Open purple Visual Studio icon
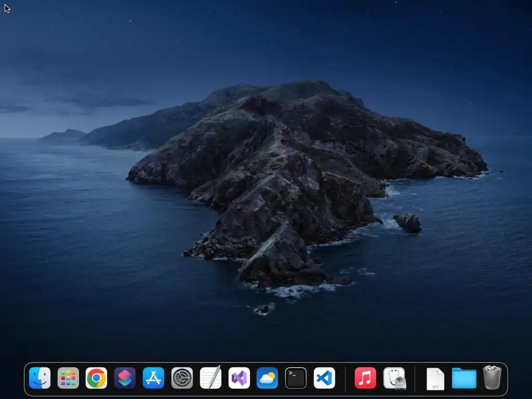Screen dimensions: 532x399 [x=239, y=378]
